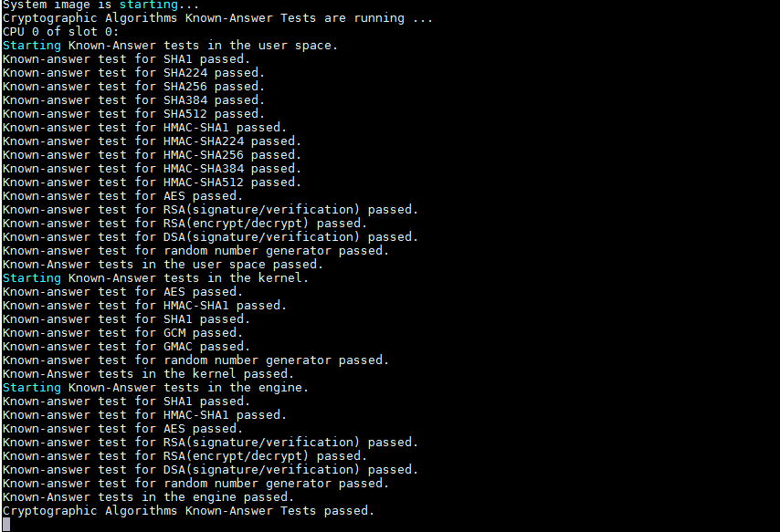Select the HMAC-SHA256 passed line

coord(152,154)
